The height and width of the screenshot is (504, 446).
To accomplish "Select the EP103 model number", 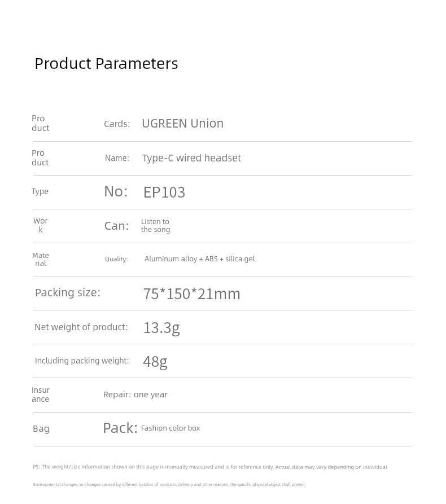I will (164, 192).
